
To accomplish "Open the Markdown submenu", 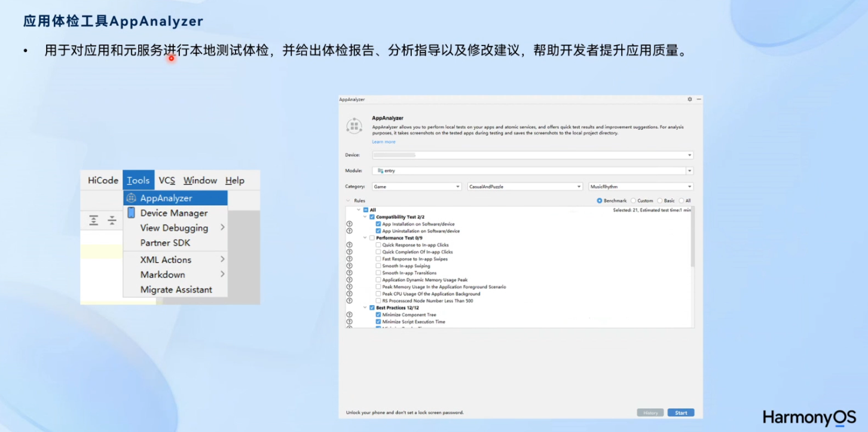I will coord(175,275).
